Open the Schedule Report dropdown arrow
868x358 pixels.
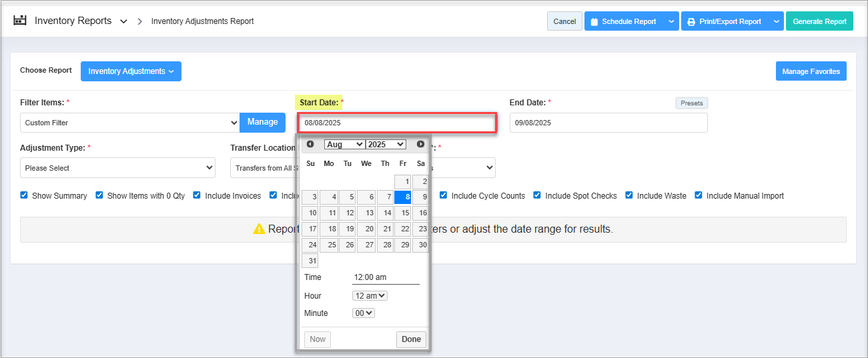[x=671, y=21]
